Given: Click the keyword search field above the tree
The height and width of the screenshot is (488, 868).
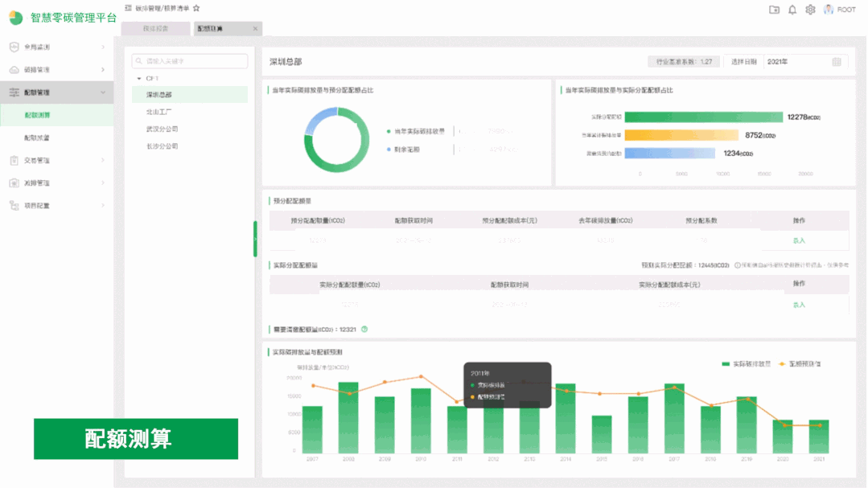Looking at the screenshot, I should point(191,61).
